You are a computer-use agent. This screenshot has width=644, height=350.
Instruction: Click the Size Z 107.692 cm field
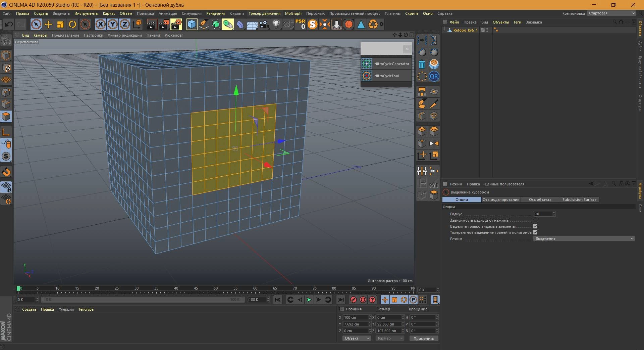coord(388,331)
